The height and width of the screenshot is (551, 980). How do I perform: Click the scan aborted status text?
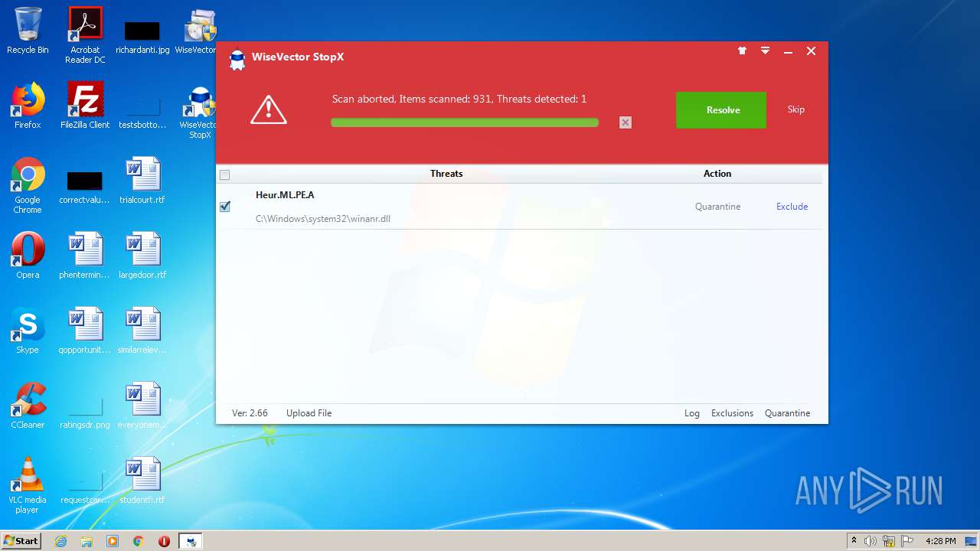(x=459, y=99)
